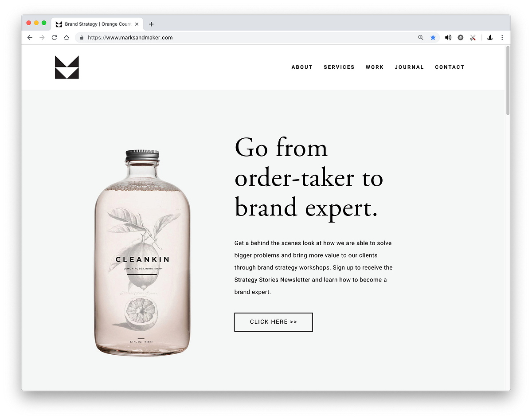Go to the browser home page icon
This screenshot has width=532, height=419.
pyautogui.click(x=66, y=38)
